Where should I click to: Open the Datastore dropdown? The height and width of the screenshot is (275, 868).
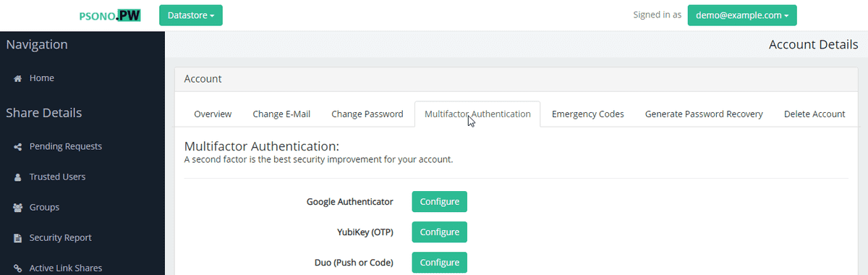pyautogui.click(x=191, y=15)
